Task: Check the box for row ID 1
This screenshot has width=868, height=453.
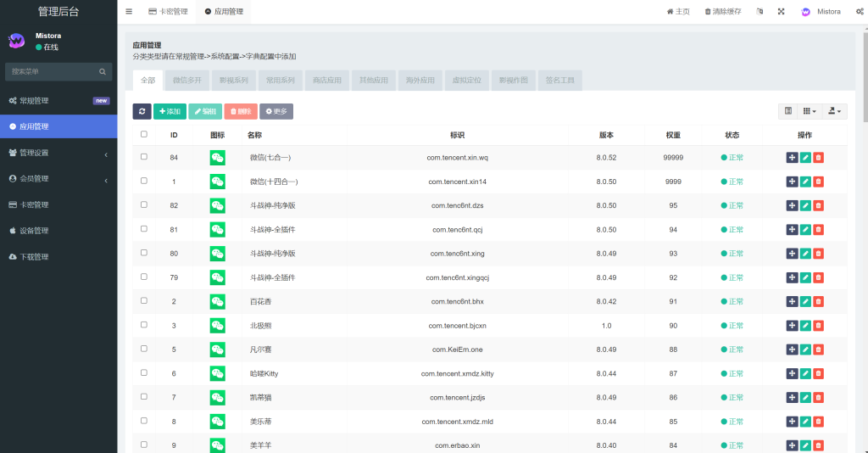Action: point(144,181)
